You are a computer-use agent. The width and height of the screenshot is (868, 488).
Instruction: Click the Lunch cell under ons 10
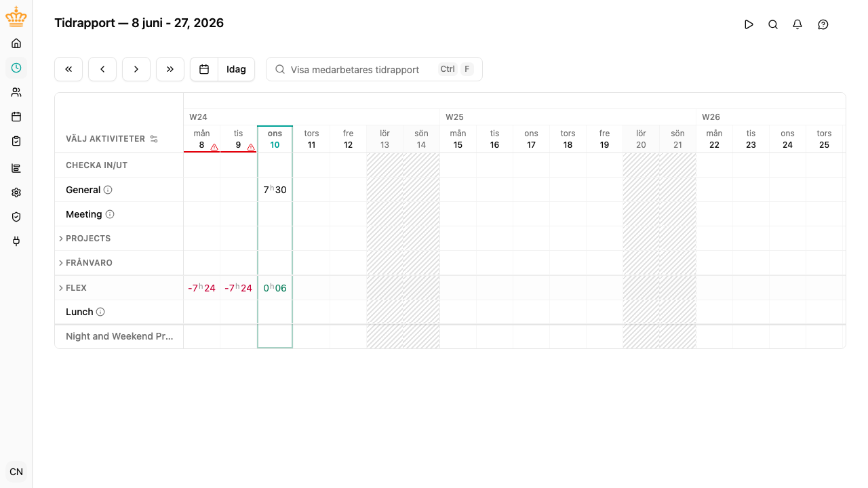[x=275, y=312]
